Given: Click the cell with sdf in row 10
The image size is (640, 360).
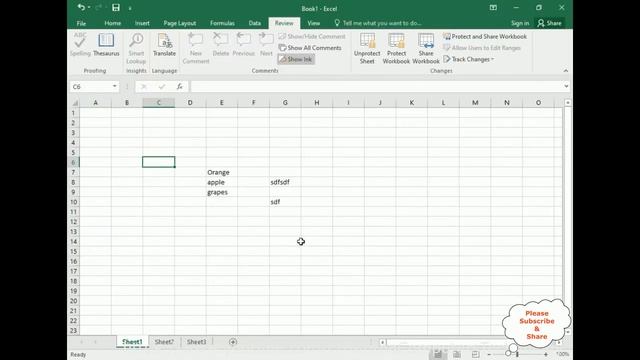Looking at the screenshot, I should pyautogui.click(x=285, y=202).
